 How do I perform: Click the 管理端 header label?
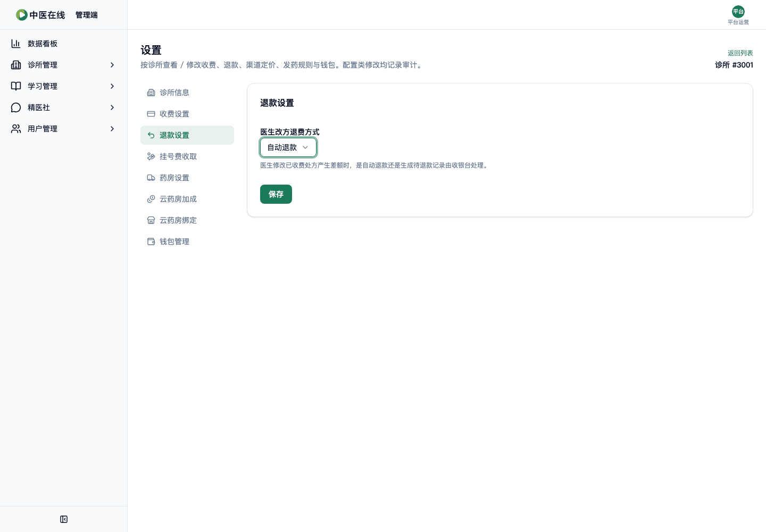coord(87,15)
